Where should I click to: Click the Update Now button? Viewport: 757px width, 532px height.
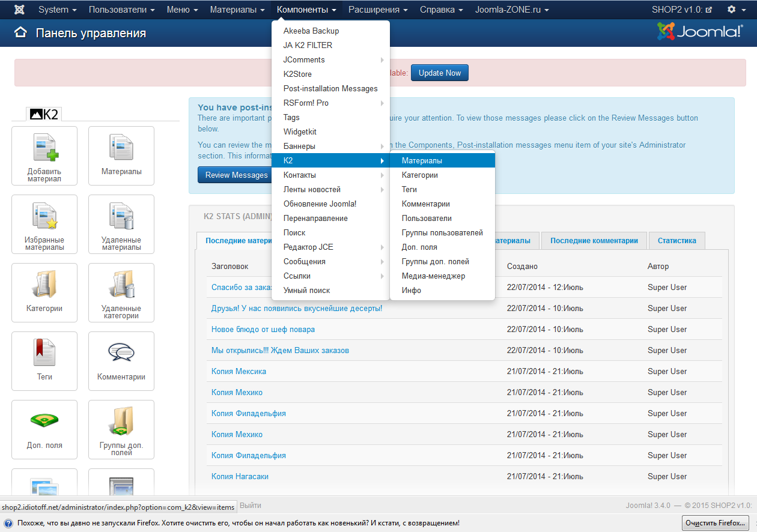(440, 73)
